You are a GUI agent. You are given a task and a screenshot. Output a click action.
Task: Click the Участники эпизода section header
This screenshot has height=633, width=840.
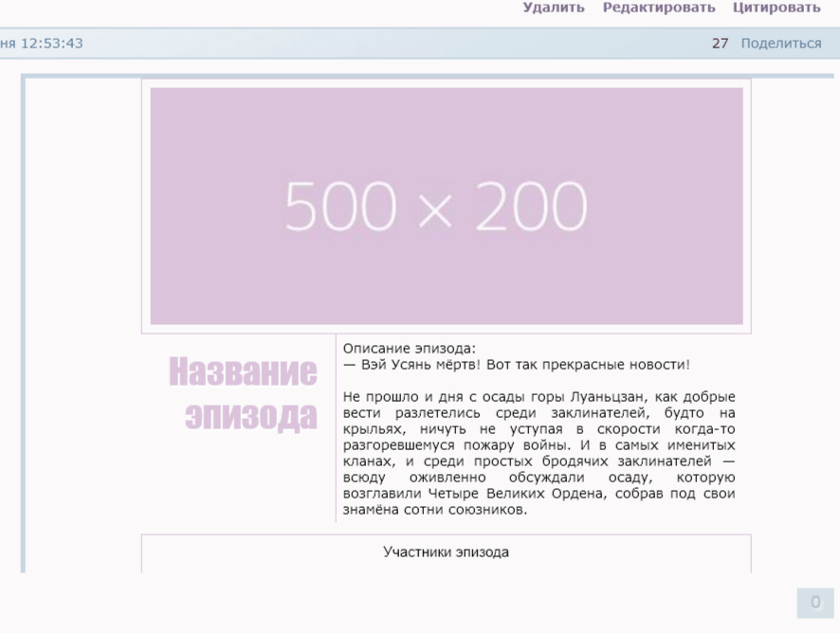pyautogui.click(x=446, y=554)
